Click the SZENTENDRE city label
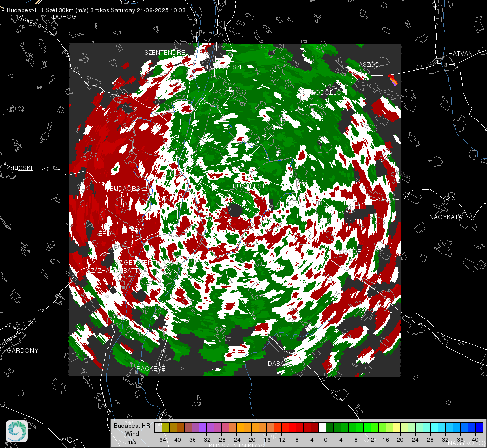 point(165,53)
